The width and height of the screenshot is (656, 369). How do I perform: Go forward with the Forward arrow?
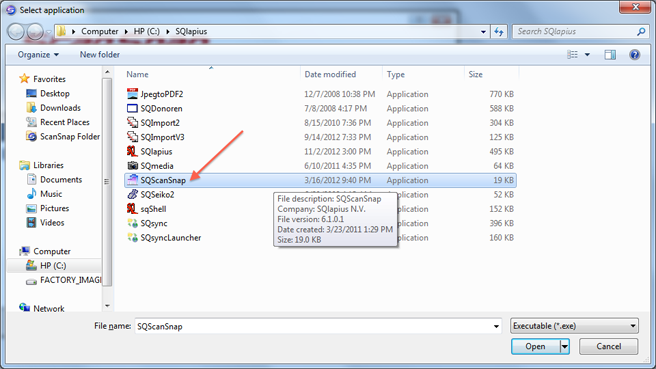pyautogui.click(x=35, y=31)
